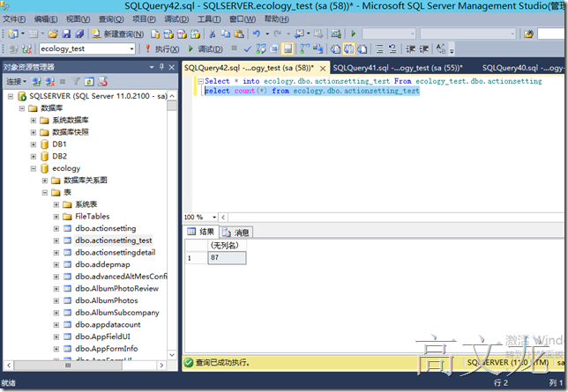
Task: Click Display Estimated Execution Plan icon
Action: click(x=261, y=48)
